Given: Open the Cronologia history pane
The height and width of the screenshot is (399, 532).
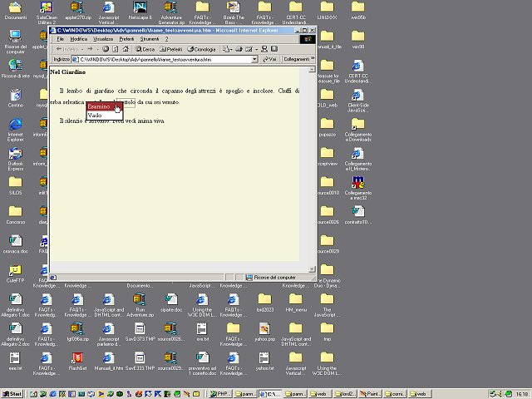Looking at the screenshot, I should (201, 49).
